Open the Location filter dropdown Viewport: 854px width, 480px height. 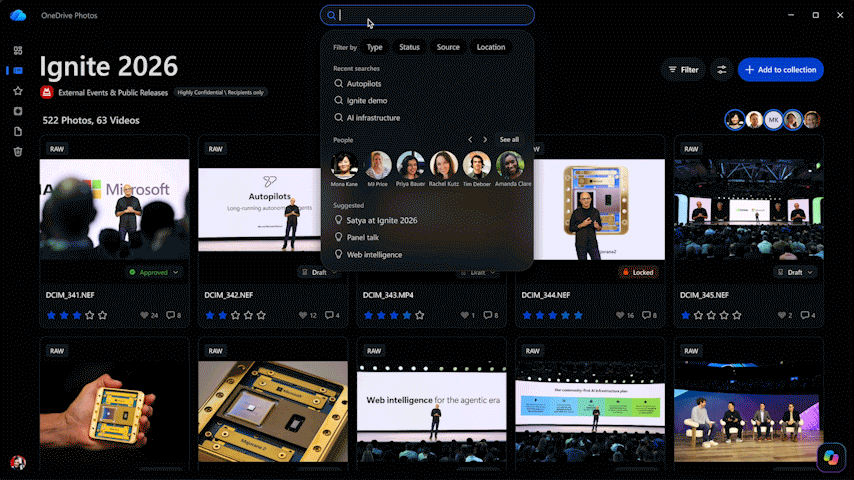tap(491, 47)
